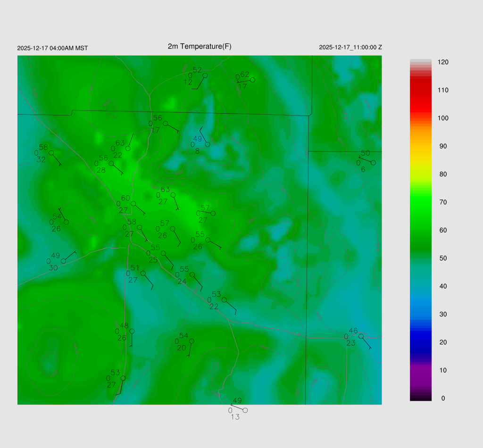Click the station circle reporting 52 degrees
The height and width of the screenshot is (448, 483).
pyautogui.click(x=205, y=75)
